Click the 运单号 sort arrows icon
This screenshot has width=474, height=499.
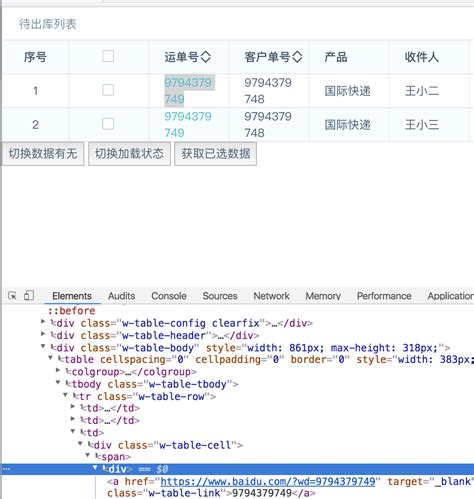[x=206, y=57]
